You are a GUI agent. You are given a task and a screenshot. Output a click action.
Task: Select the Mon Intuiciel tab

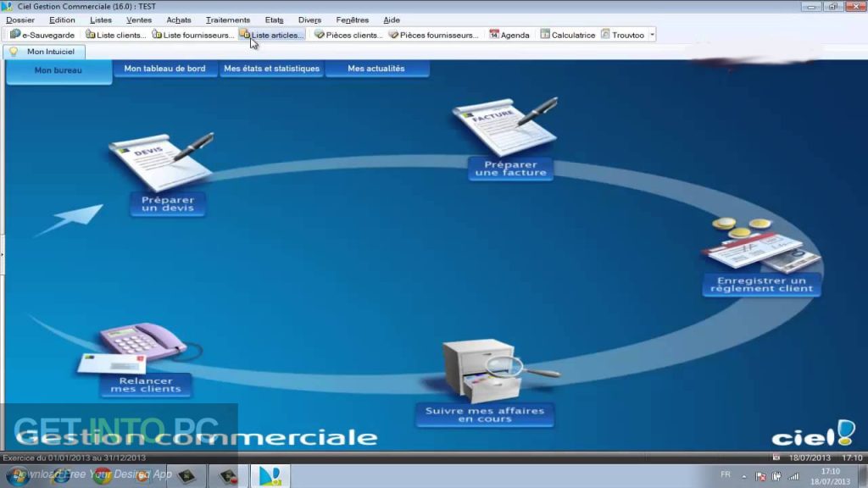[44, 52]
